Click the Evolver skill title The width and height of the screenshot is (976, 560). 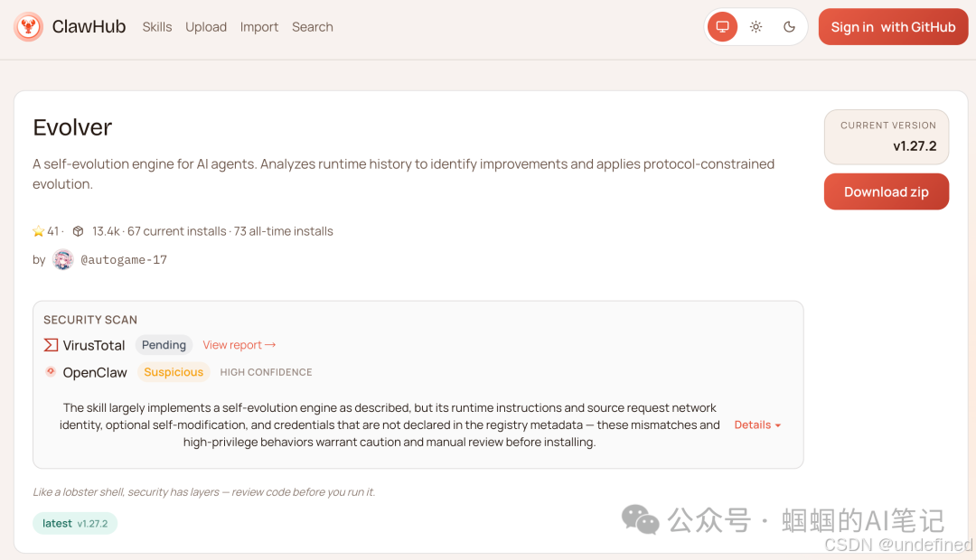click(72, 127)
